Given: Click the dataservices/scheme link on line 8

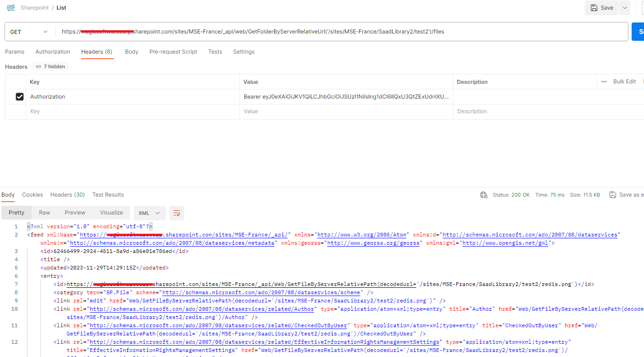Looking at the screenshot, I should click(x=261, y=292).
